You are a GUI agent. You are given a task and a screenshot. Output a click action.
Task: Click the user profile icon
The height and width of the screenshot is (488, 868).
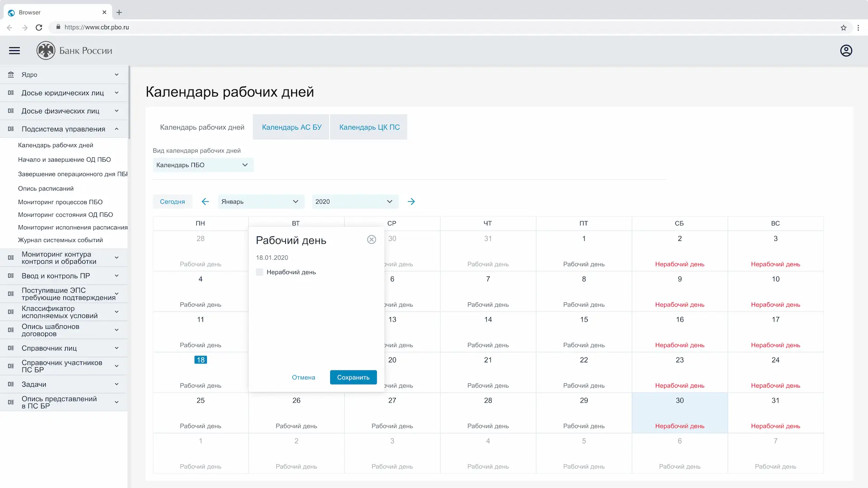point(846,51)
